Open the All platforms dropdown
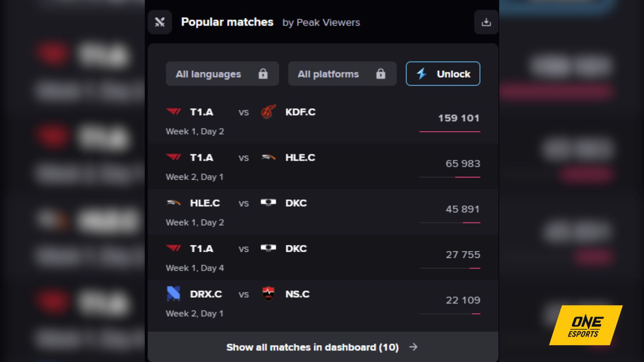644x362 pixels. tap(342, 74)
